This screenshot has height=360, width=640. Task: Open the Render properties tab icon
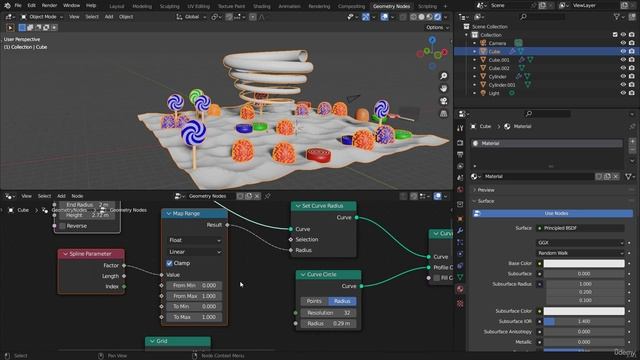click(460, 143)
